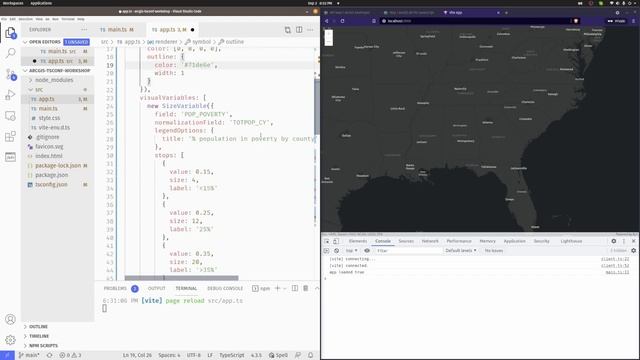Click the main* branch in status bar
The height and width of the screenshot is (360, 640).
pyautogui.click(x=29, y=355)
